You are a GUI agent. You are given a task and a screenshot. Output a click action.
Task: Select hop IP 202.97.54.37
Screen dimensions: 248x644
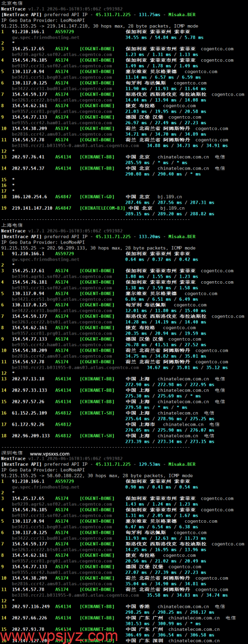[27, 168]
